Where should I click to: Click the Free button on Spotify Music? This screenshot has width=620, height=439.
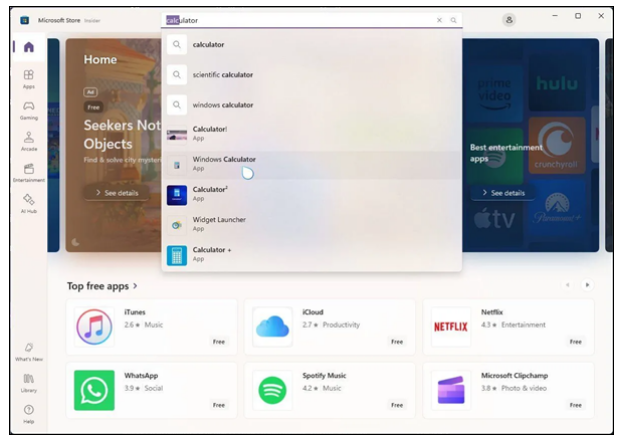[x=397, y=405]
